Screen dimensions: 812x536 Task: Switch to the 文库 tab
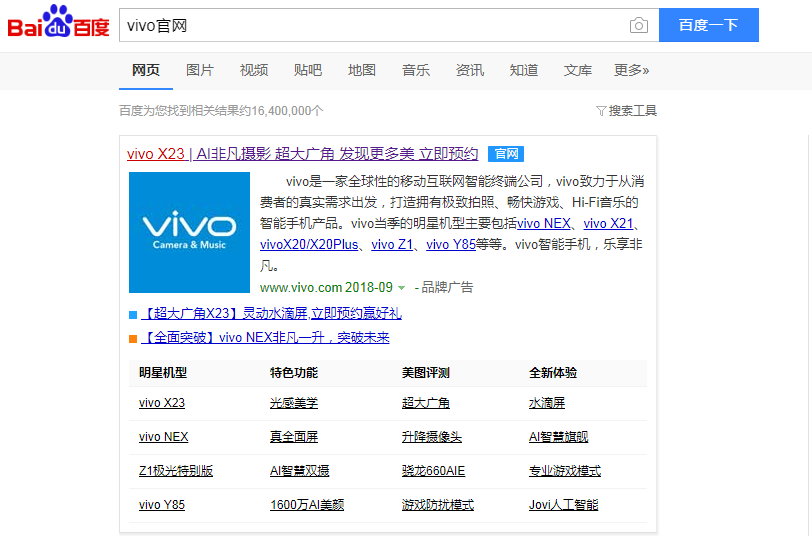[577, 70]
